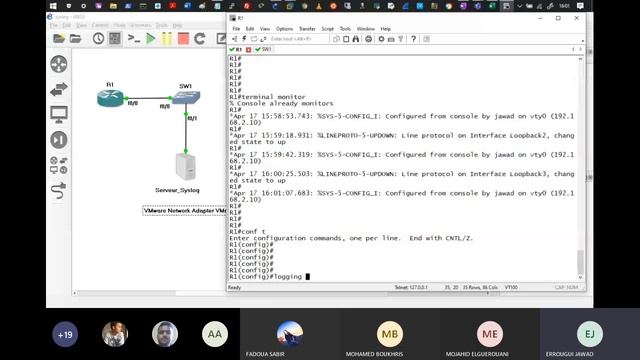
Task: Browse all devices icon in sidebar
Action: click(x=59, y=165)
